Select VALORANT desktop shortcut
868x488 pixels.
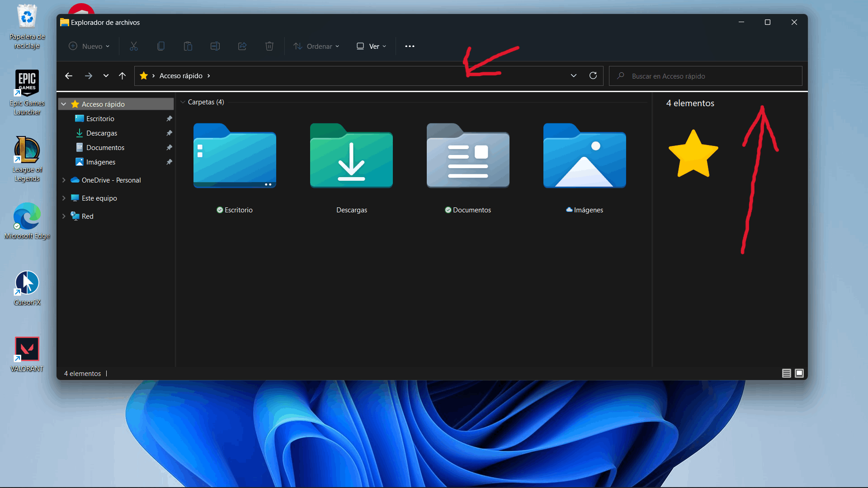[x=27, y=355]
